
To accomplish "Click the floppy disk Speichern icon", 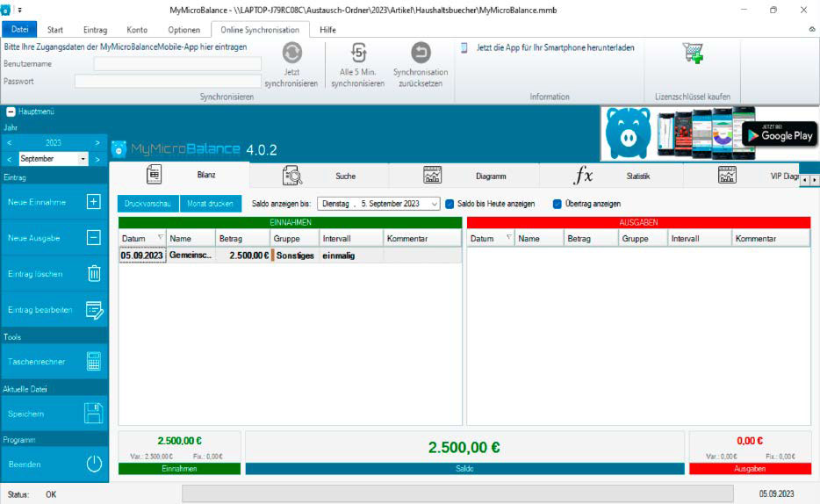I will [94, 413].
